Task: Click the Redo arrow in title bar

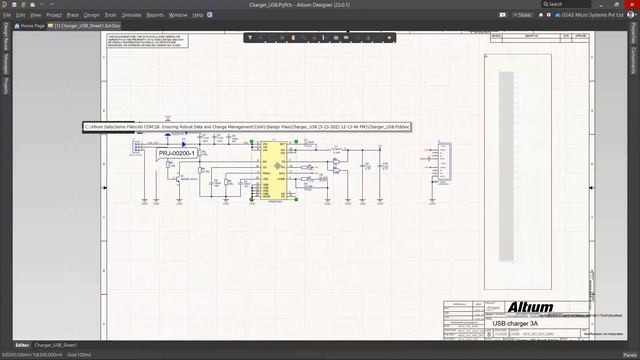Action: [51, 4]
